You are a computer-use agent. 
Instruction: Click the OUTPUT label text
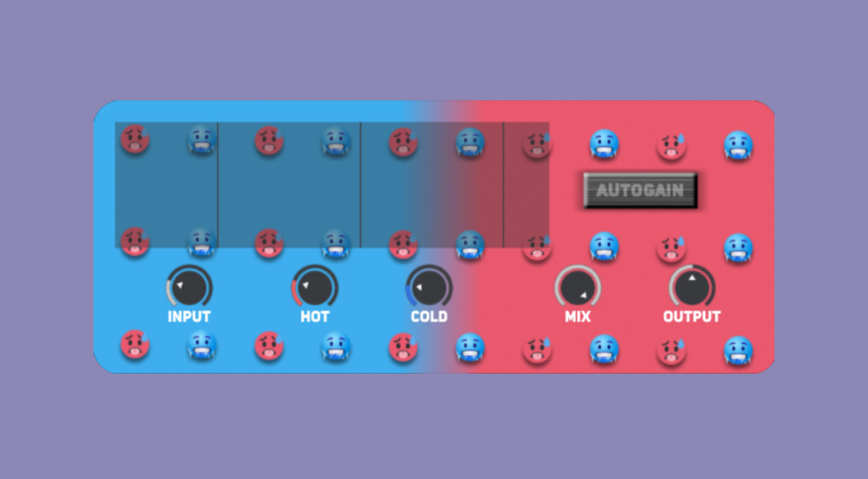[692, 317]
